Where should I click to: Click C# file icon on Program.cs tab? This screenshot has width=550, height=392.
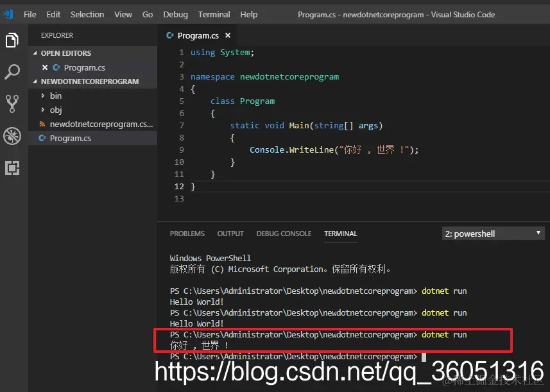point(170,35)
